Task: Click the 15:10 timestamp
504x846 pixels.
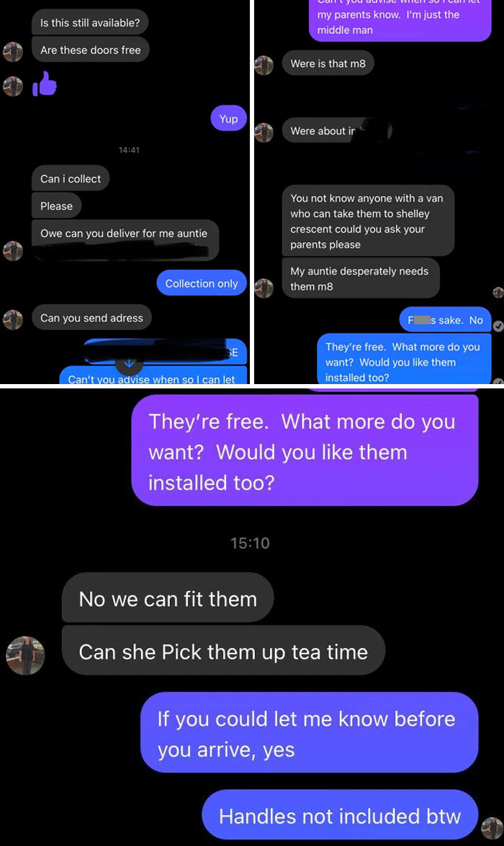Action: coord(250,543)
